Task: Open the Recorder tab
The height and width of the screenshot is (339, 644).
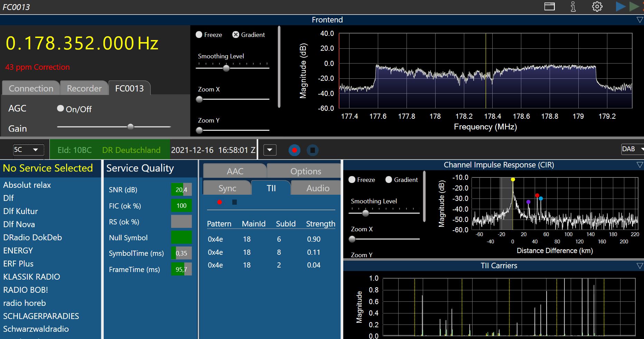Action: [84, 88]
